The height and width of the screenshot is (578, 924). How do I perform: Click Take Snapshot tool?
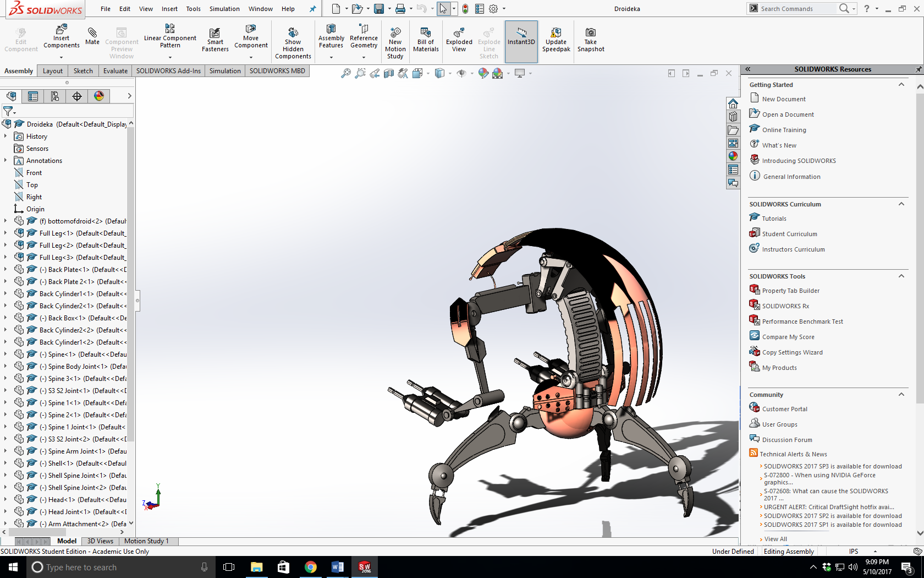click(591, 40)
